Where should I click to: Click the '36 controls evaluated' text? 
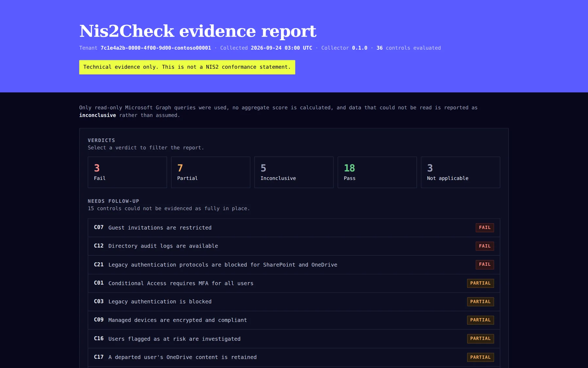(x=408, y=48)
